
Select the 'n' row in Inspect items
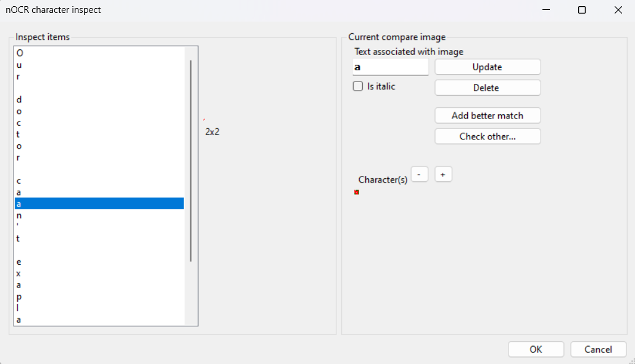99,215
